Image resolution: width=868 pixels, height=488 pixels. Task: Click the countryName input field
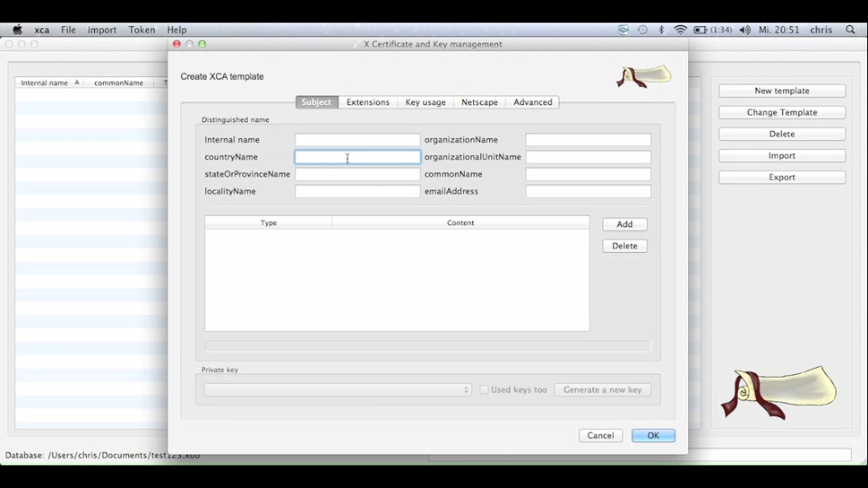(x=358, y=156)
